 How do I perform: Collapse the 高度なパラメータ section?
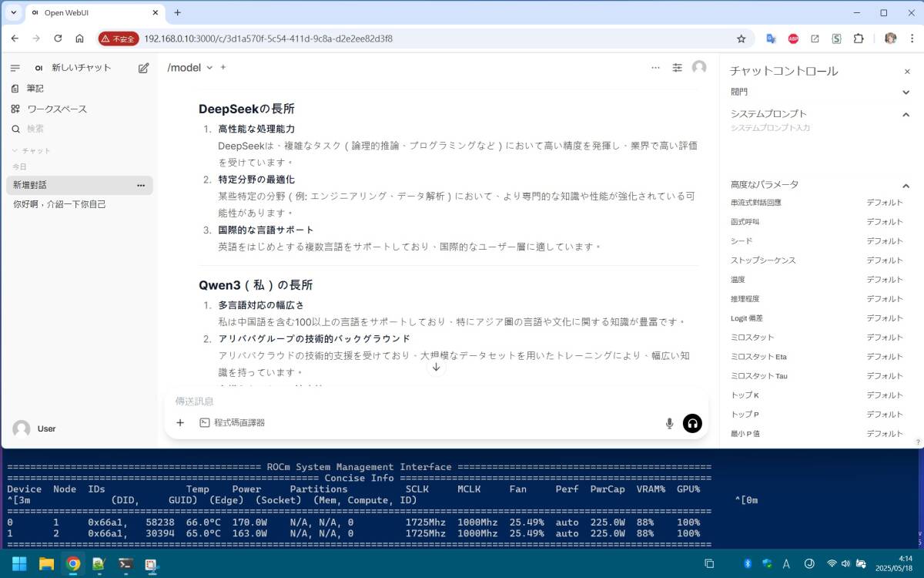point(906,185)
